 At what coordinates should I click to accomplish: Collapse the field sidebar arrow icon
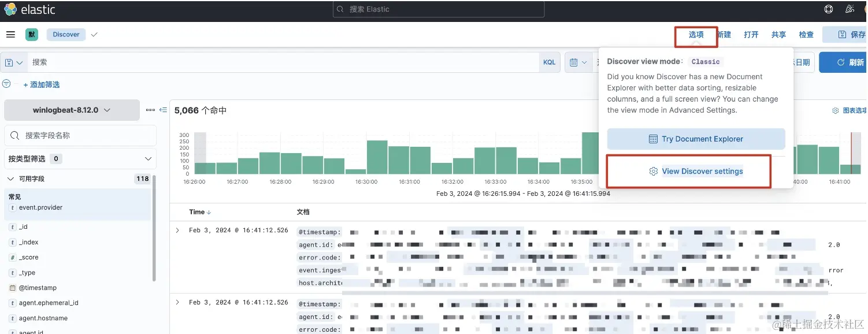pos(164,110)
